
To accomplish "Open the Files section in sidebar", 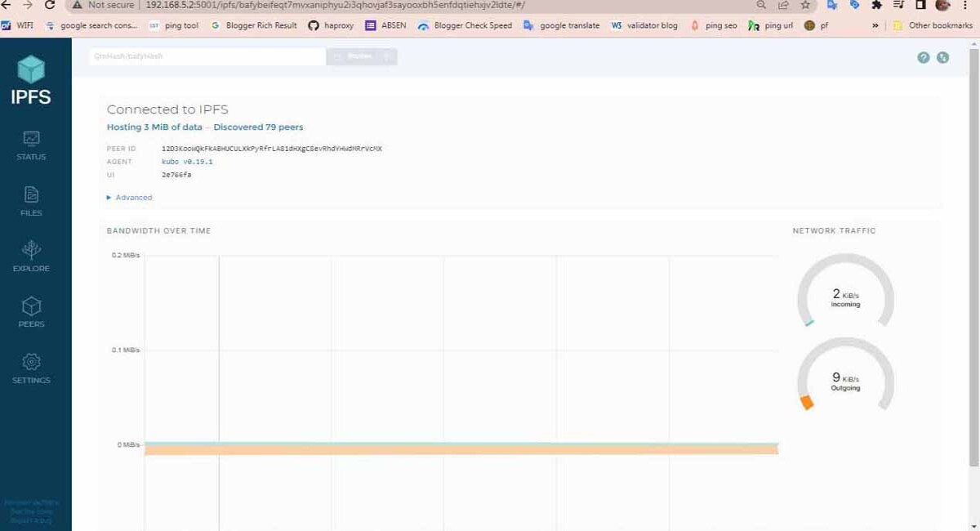I will 31,202.
